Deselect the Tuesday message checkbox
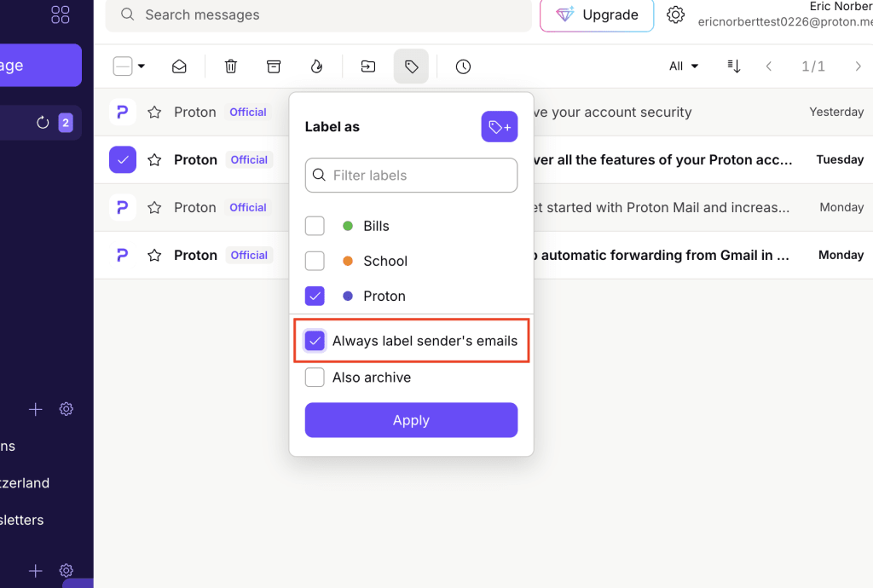 [x=123, y=160]
